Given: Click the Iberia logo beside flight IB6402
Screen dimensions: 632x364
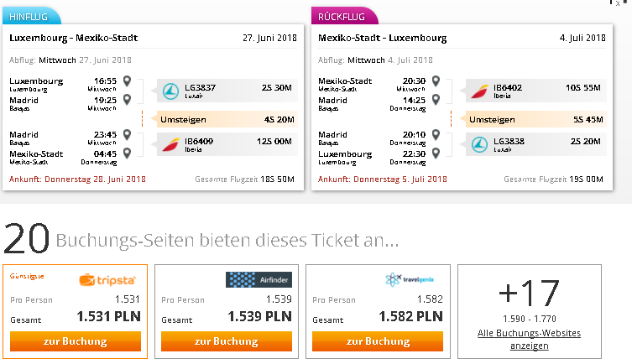Looking at the screenshot, I should tap(479, 91).
